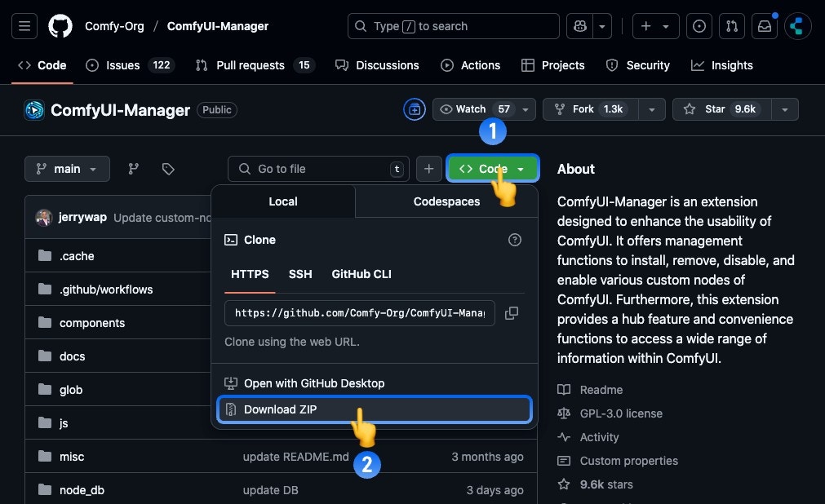Copy the clone URL to clipboard
825x504 pixels.
[512, 313]
